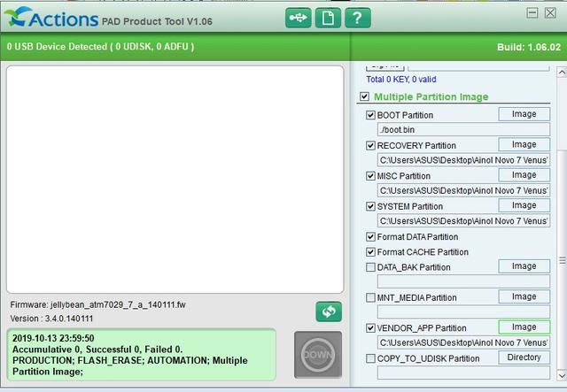The width and height of the screenshot is (567, 392).
Task: Click the VENDOR_APP Partition path field
Action: [x=463, y=342]
